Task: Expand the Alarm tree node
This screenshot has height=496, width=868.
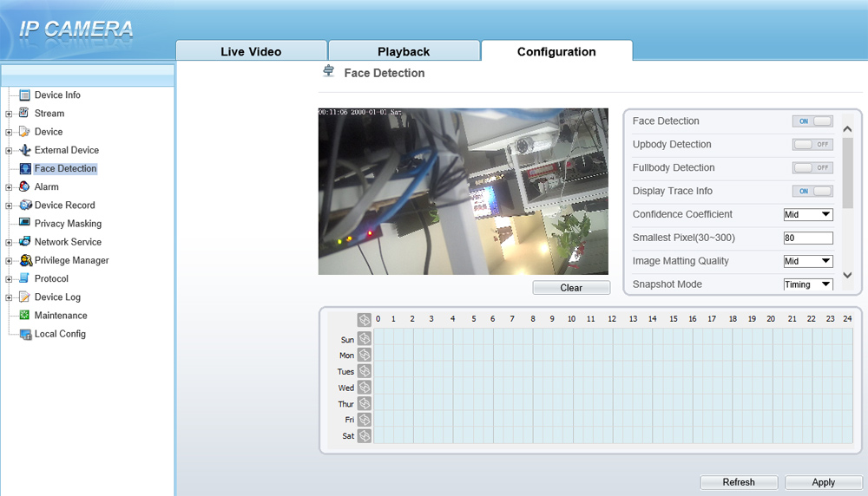Action: (x=9, y=187)
